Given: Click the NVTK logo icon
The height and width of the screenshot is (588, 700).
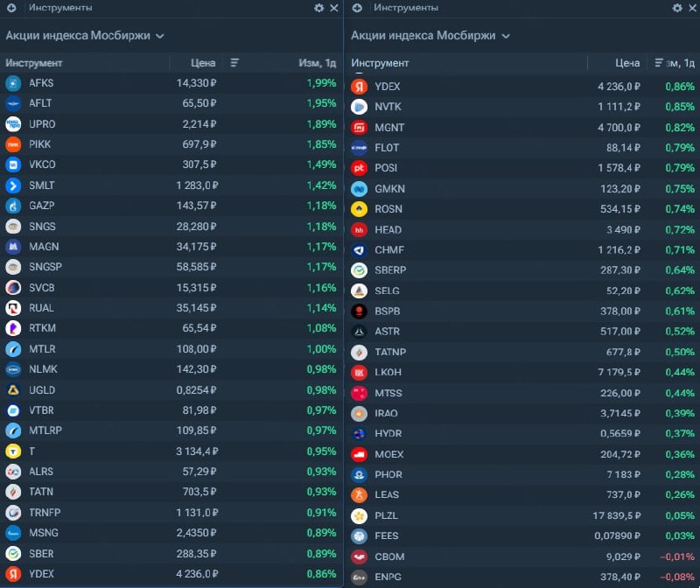Looking at the screenshot, I should (359, 107).
